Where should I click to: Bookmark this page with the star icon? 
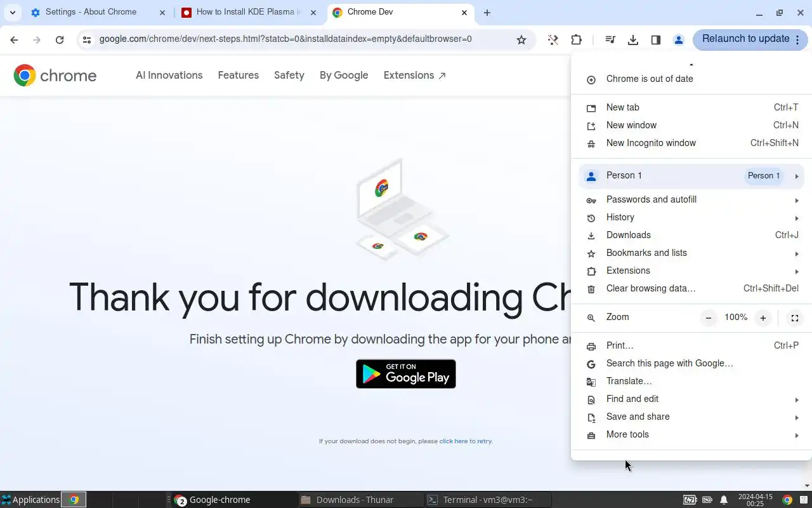click(521, 40)
